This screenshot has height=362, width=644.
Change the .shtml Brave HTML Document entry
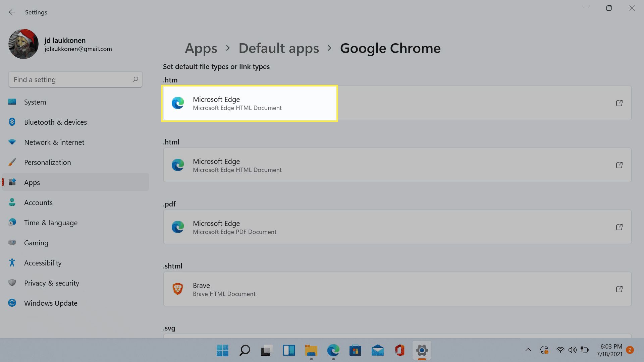click(397, 289)
